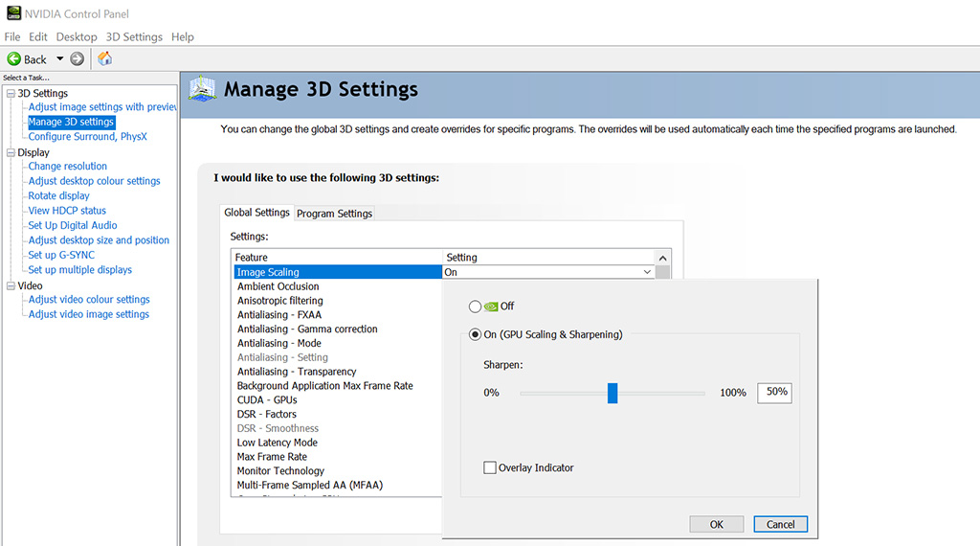This screenshot has width=980, height=546.
Task: Click the sharpen percentage input field
Action: (774, 393)
